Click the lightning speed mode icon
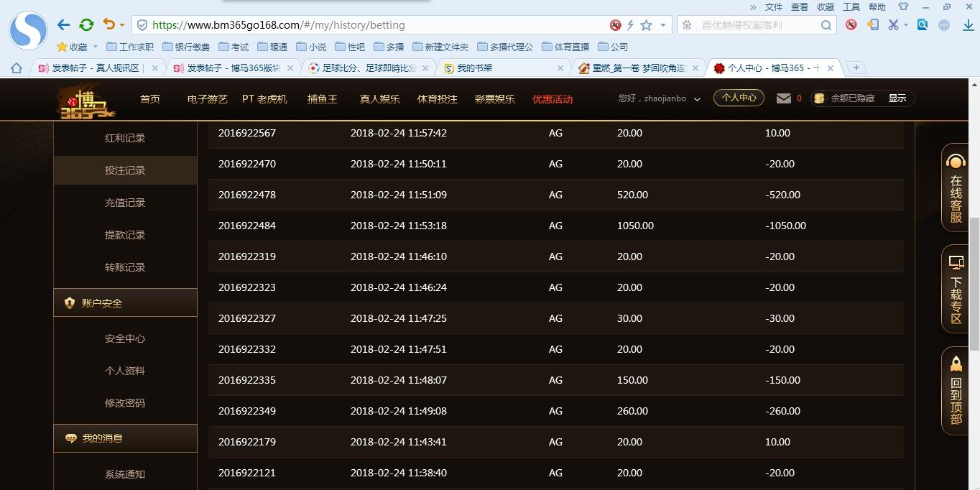Screen dimensions: 980x490 pos(630,25)
